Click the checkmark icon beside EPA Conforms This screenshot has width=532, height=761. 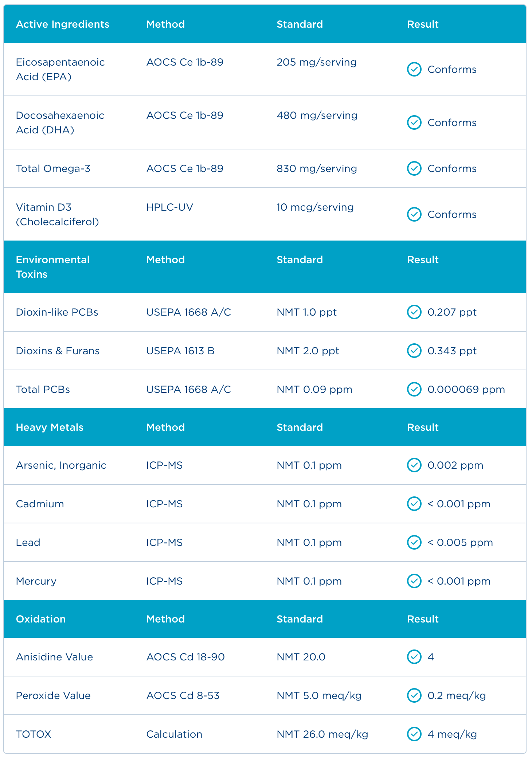[x=414, y=69]
